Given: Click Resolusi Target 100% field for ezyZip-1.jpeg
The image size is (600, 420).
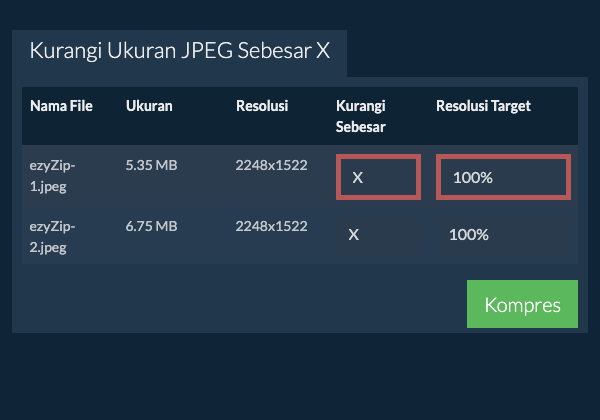Looking at the screenshot, I should click(503, 177).
